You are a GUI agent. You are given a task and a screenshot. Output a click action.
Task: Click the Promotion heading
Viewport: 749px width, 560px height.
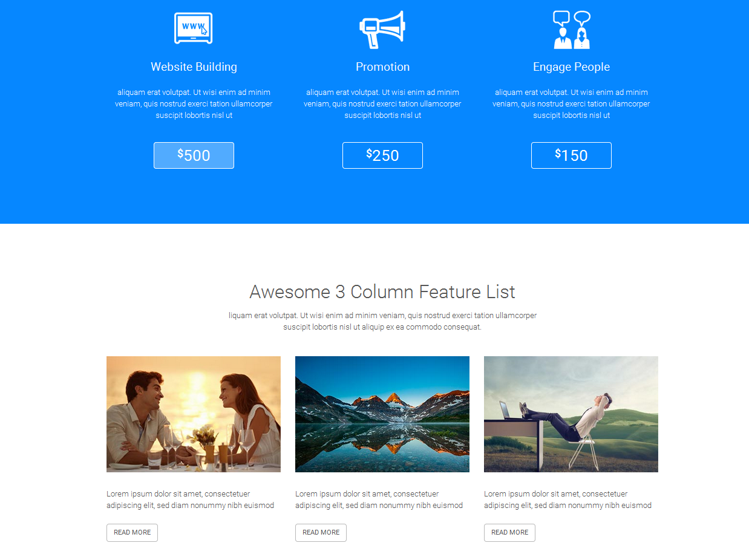pos(382,67)
